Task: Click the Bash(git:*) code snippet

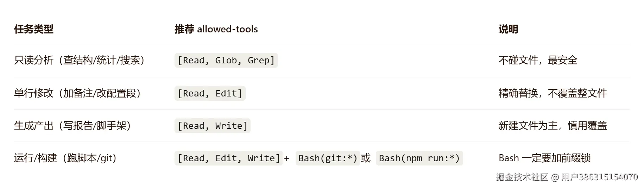Action: pyautogui.click(x=328, y=158)
